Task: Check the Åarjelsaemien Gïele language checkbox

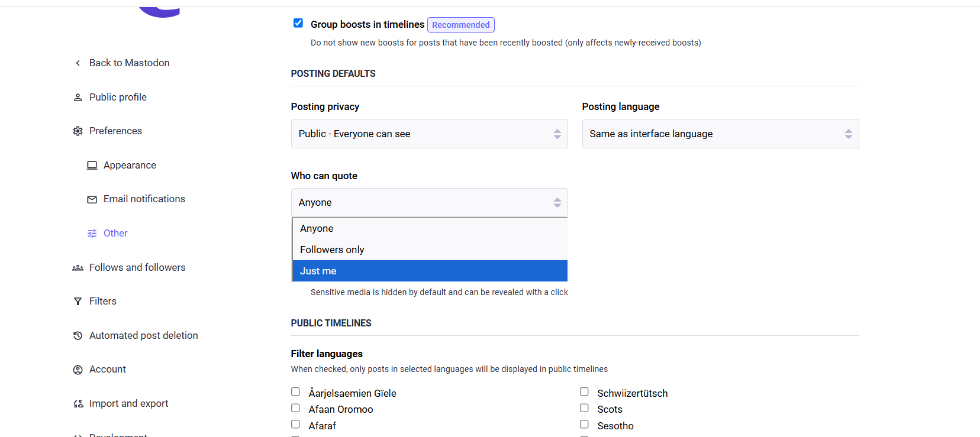Action: point(295,391)
